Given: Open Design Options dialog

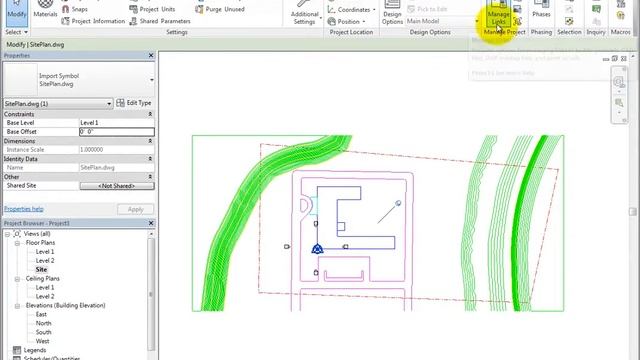Looking at the screenshot, I should point(392,13).
